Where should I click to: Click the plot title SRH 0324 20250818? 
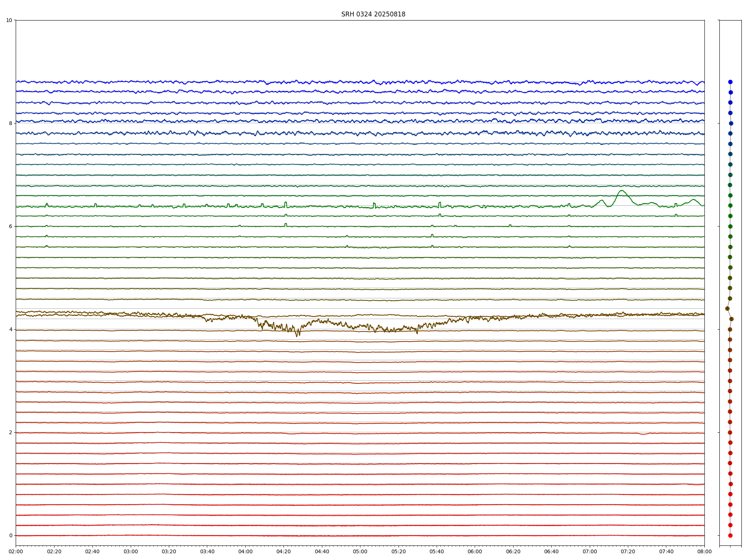(373, 14)
